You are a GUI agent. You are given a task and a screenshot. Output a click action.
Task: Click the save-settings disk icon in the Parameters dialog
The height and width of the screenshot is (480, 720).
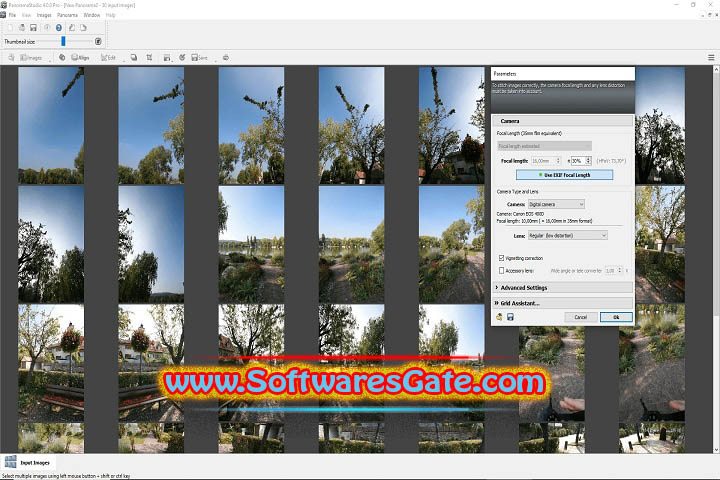coord(510,317)
